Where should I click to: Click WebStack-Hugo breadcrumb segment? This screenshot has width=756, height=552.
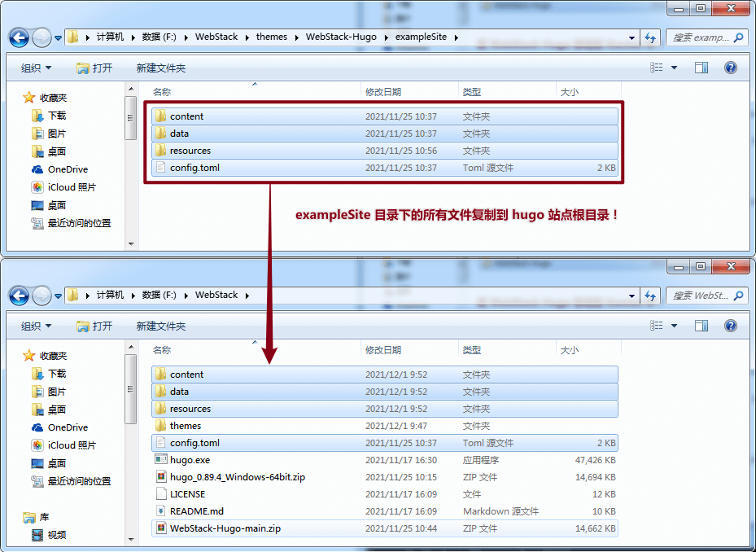click(x=341, y=37)
